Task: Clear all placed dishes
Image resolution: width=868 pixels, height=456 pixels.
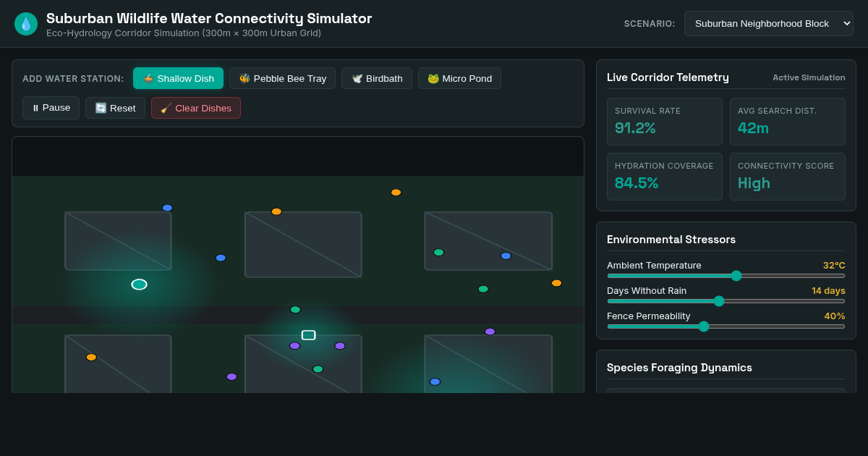Action: 195,108
